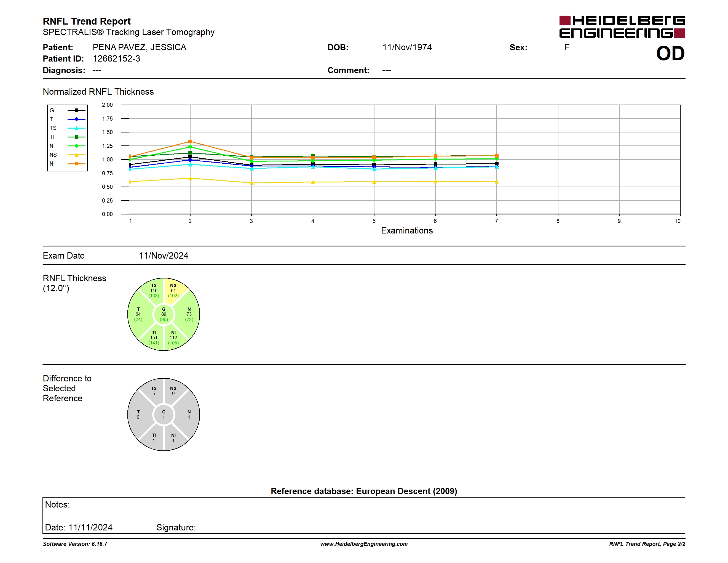Click the NI orange data point at examination 7
Screen dimensions: 728x563
pos(497,155)
